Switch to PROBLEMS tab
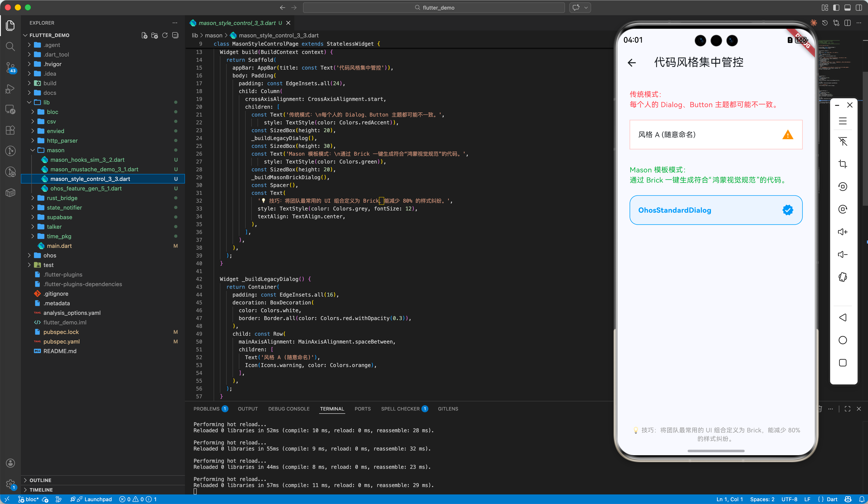 pos(206,409)
